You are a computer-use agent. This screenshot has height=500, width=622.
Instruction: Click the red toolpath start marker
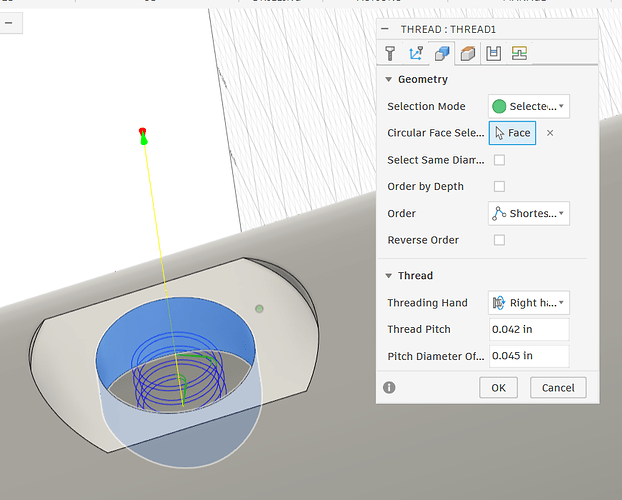pos(142,131)
